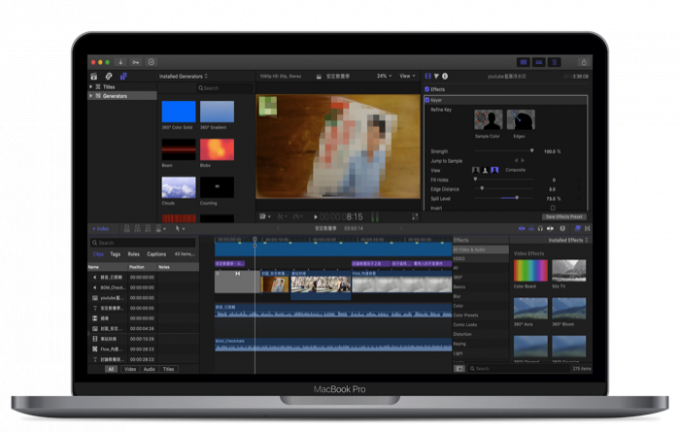Click the Save Effects Preset button
The width and height of the screenshot is (680, 432).
coord(563,216)
